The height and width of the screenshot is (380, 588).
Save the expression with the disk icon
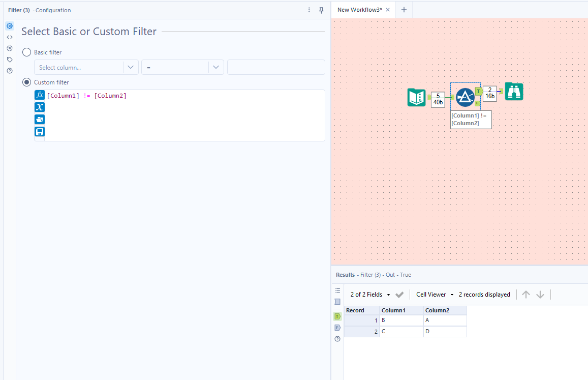39,131
